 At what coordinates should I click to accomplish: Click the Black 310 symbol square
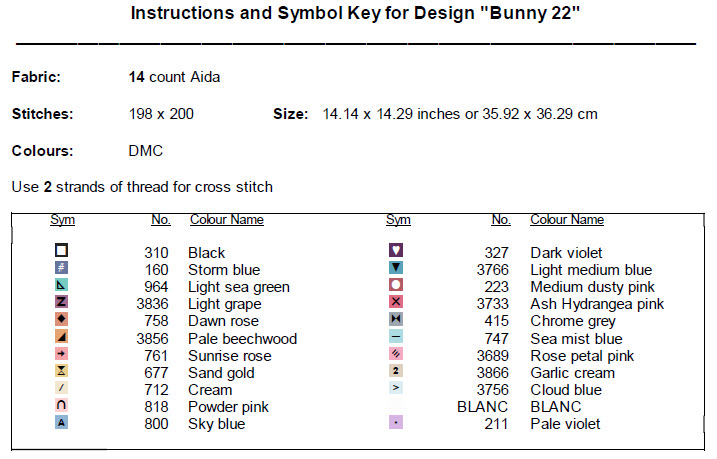point(62,251)
